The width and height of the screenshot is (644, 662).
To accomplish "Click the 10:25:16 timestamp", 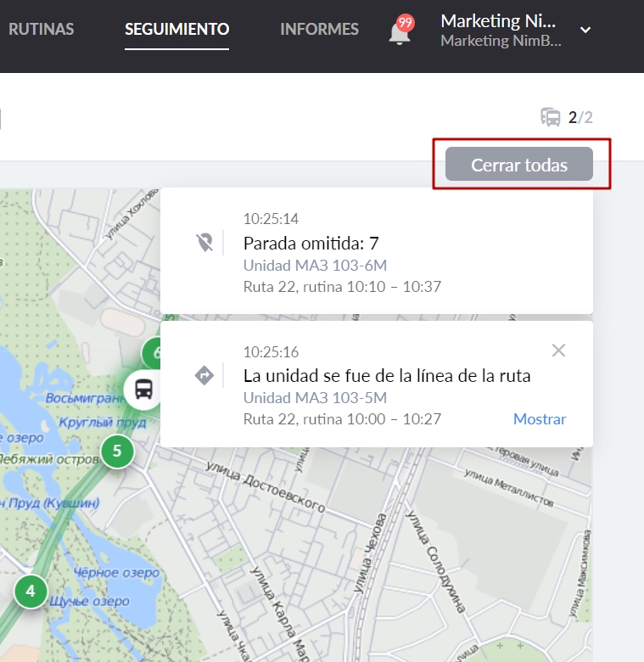I will click(x=271, y=351).
